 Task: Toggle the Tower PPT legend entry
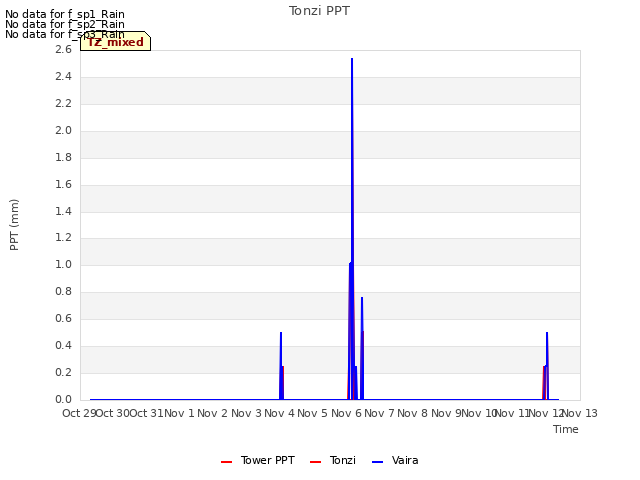pos(258,460)
